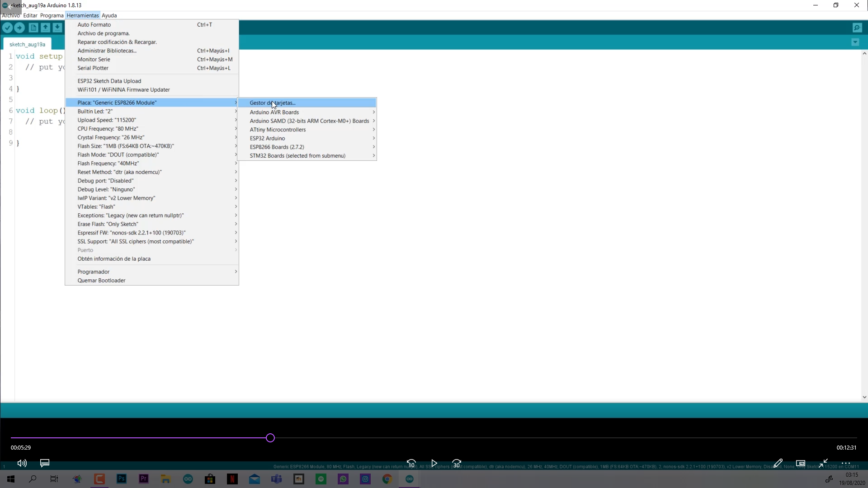Click the New sketch toolbar icon
This screenshot has height=488, width=868.
pos(33,28)
